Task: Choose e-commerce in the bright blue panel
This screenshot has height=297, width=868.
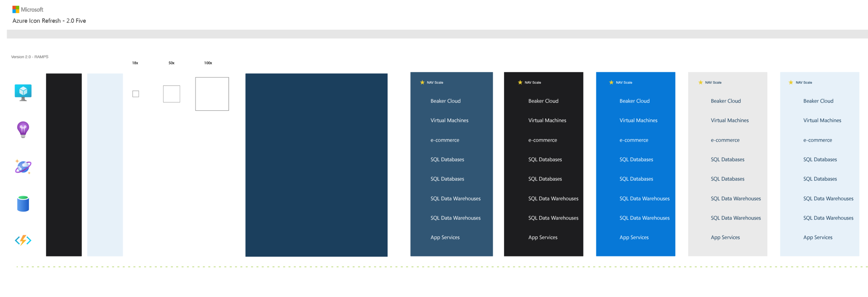Action: click(x=634, y=140)
